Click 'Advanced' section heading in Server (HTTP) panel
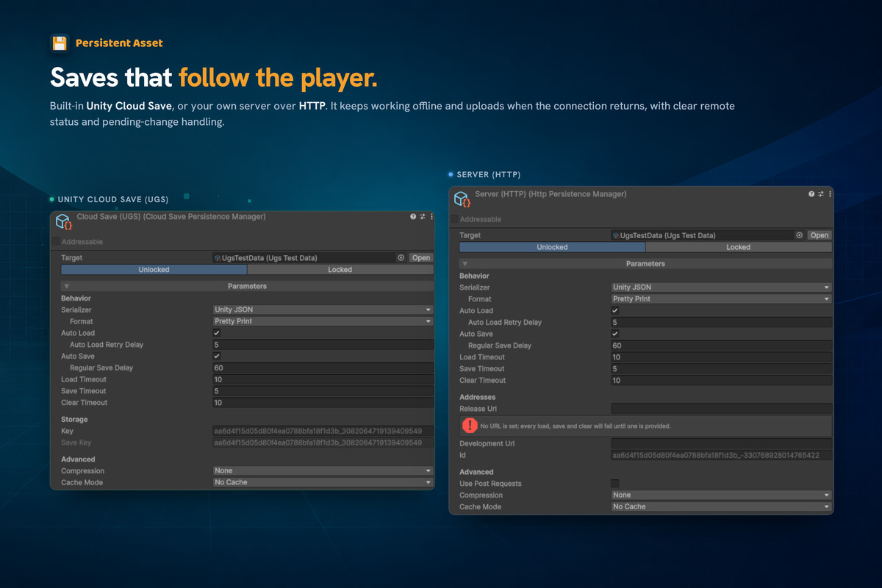Viewport: 882px width, 588px height. click(476, 472)
